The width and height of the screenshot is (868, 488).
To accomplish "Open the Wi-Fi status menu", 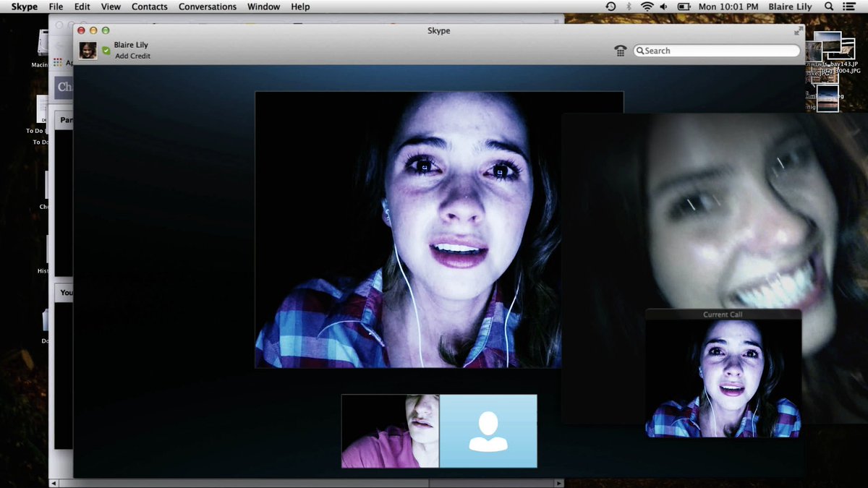I will [647, 7].
